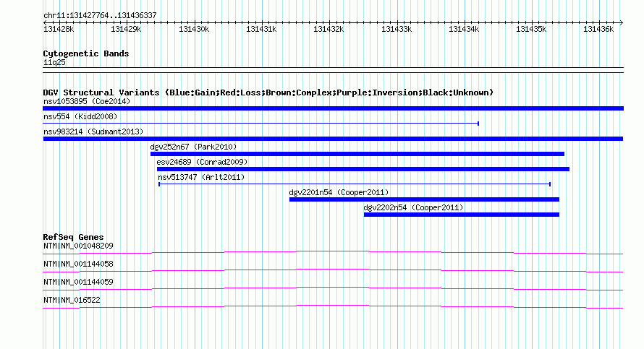Select the dgv2201n54 blue bar

click(424, 199)
